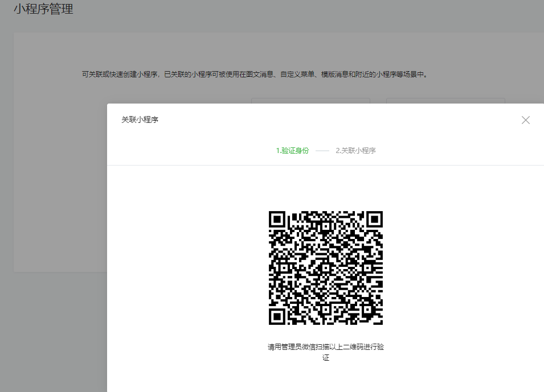Click the 小程序管理 page heading
The width and height of the screenshot is (544, 392).
pos(43,9)
